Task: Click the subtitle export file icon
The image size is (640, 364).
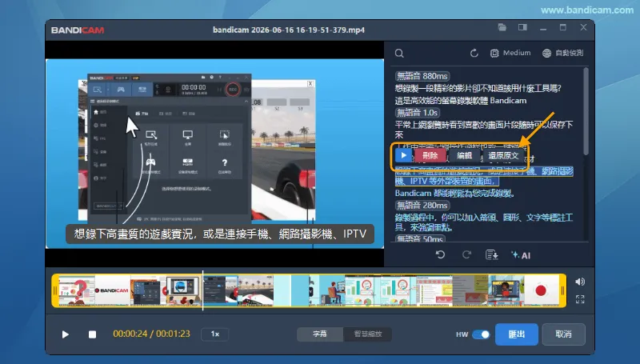Action: click(492, 255)
